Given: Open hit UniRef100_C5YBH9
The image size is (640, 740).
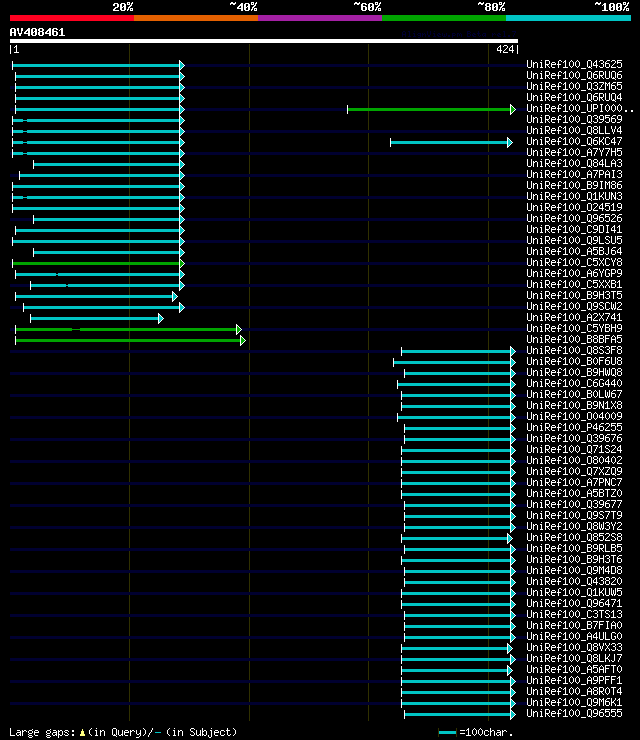Looking at the screenshot, I should pyautogui.click(x=574, y=328).
